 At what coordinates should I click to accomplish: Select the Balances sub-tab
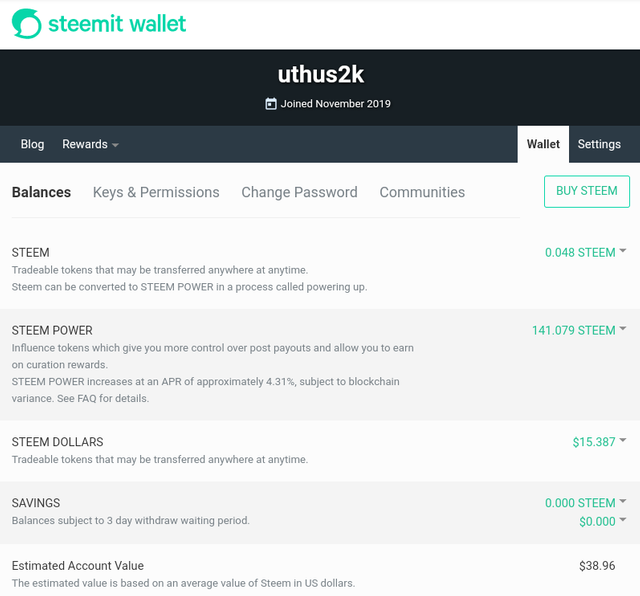click(41, 192)
